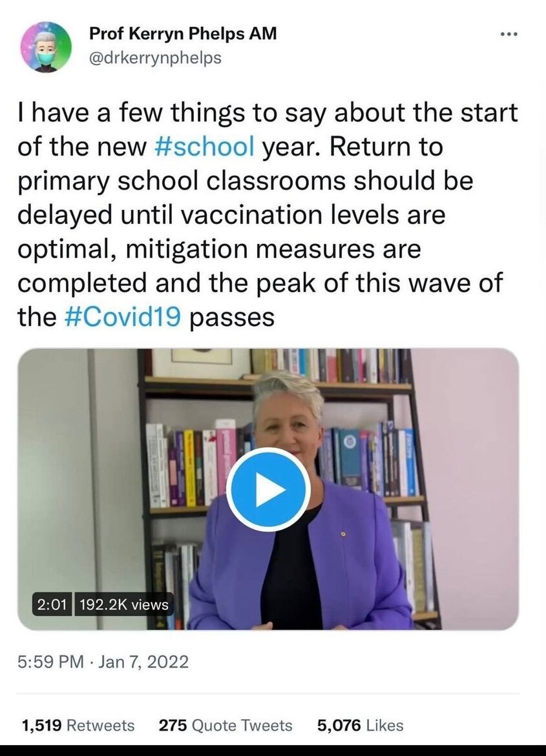
Task: Show the 275 Quote Tweets
Action: (x=226, y=725)
